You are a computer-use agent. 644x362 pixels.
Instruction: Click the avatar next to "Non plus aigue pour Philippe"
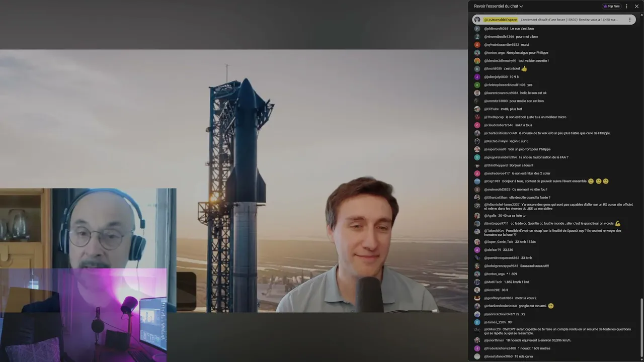click(477, 53)
